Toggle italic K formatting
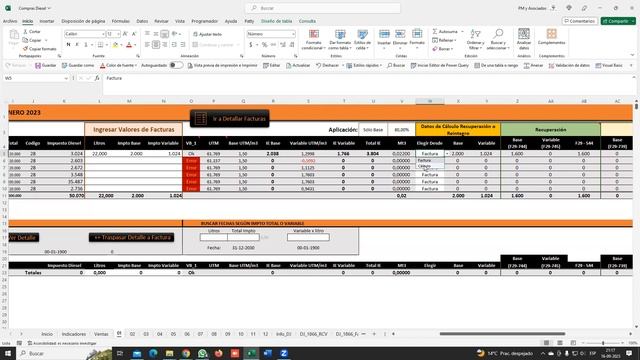The height and width of the screenshot is (360, 640). (x=77, y=44)
